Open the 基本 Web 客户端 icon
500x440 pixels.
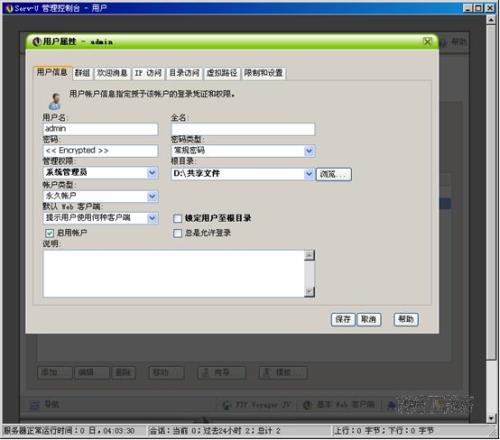307,405
